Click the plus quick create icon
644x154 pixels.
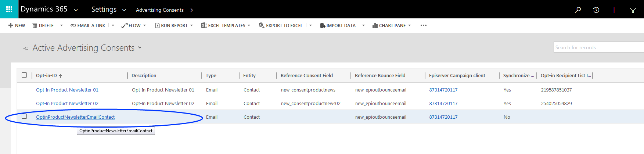614,10
